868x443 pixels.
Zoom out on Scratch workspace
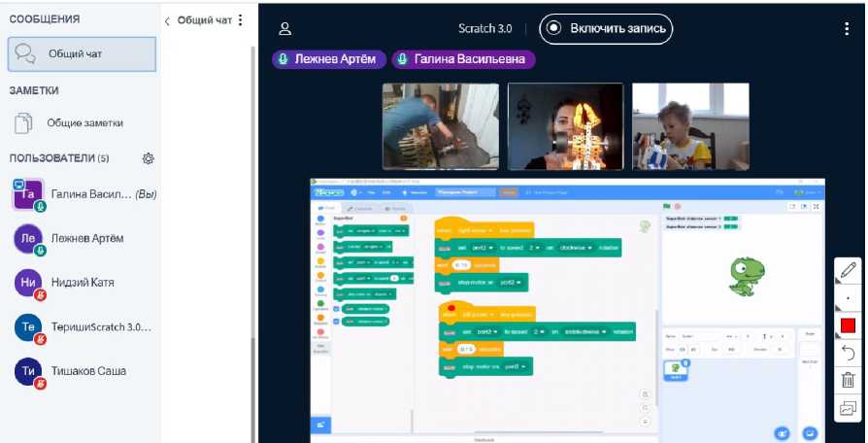click(x=645, y=408)
